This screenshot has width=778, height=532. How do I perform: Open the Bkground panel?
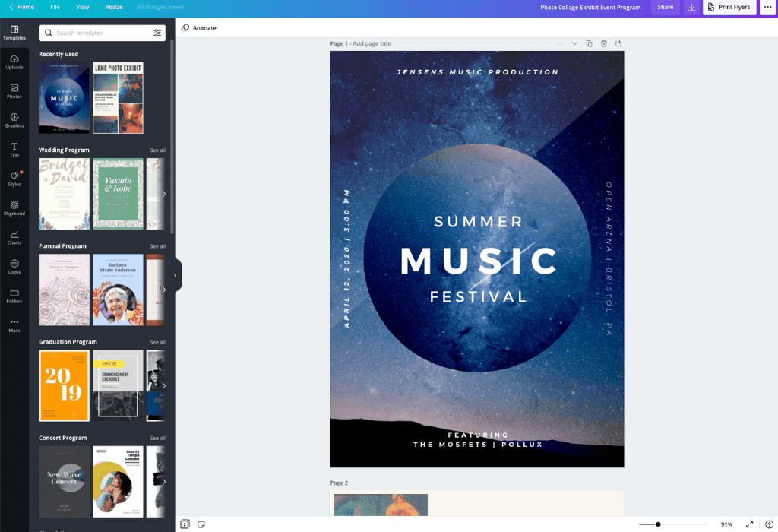pyautogui.click(x=14, y=207)
